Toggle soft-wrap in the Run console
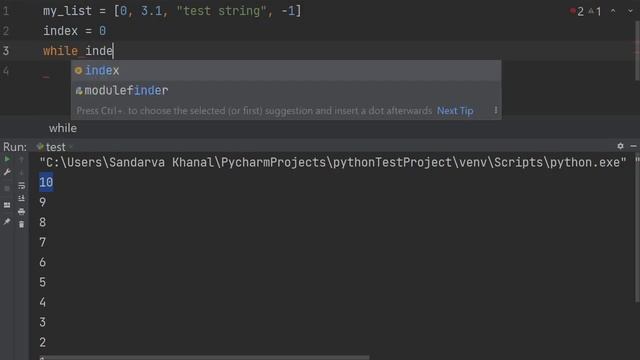The image size is (640, 360). [22, 186]
